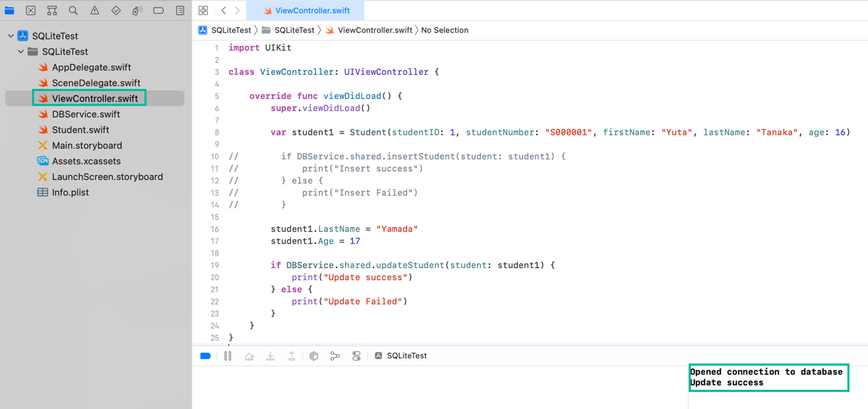Open the Debug View Hierarchy
The height and width of the screenshot is (409, 868).
(314, 356)
